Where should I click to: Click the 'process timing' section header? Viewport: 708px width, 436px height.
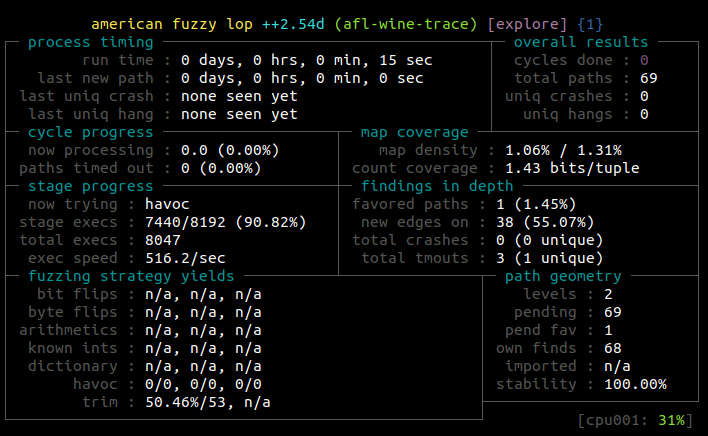(91, 42)
